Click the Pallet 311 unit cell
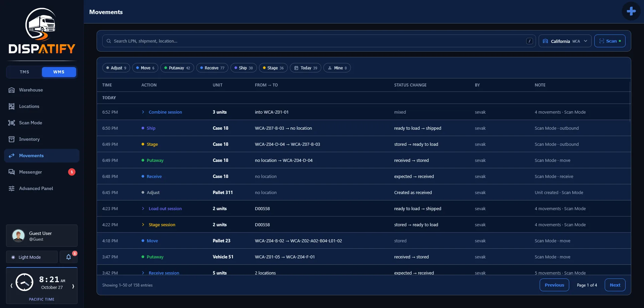This screenshot has width=644, height=308. [223, 192]
